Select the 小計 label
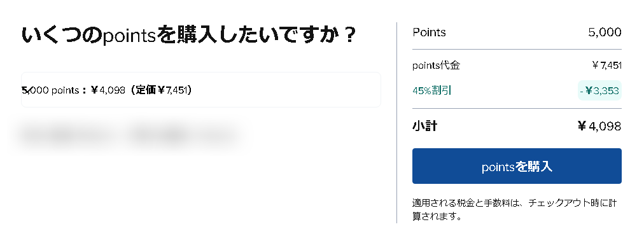Image resolution: width=644 pixels, height=243 pixels. 424,126
